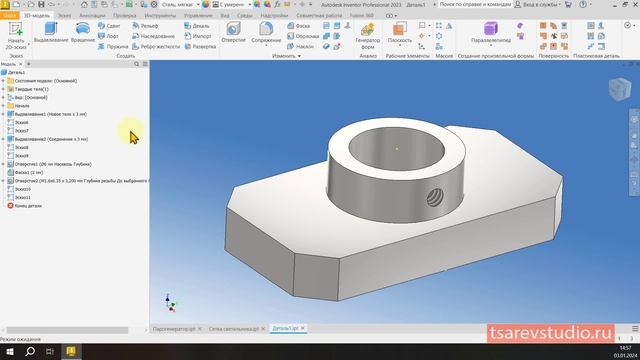Screen dimensions: 640x360
Task: Expand the Начало folder node
Action: point(3,106)
